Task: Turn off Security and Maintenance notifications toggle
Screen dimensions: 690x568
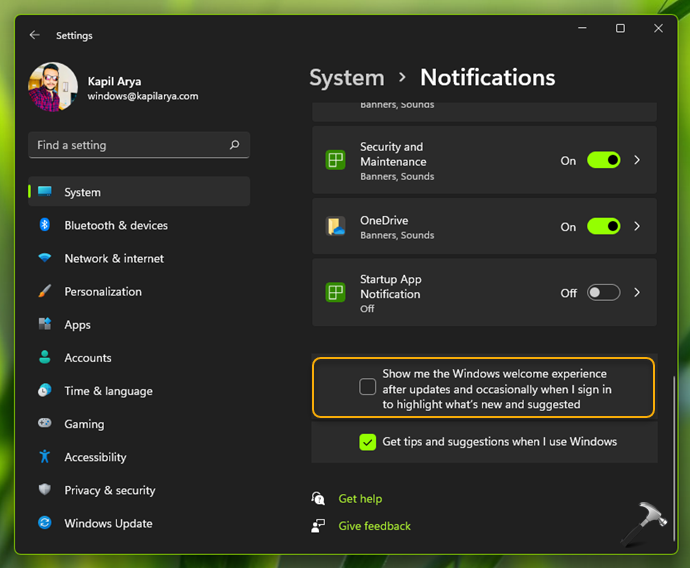Action: pyautogui.click(x=603, y=160)
